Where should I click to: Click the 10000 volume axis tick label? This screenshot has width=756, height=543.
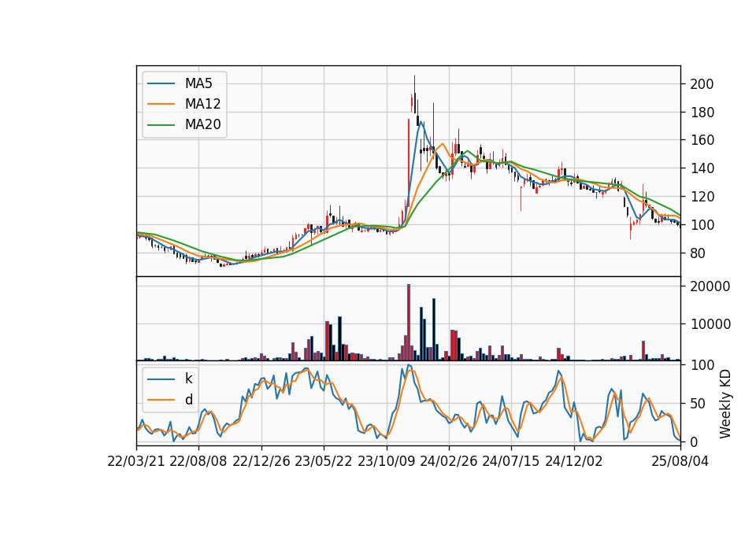710,324
